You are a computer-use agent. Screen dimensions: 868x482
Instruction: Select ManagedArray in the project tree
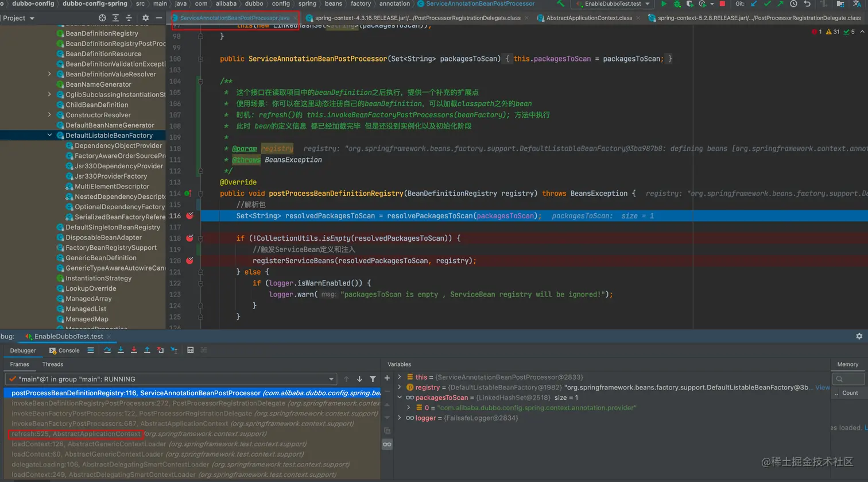point(88,298)
